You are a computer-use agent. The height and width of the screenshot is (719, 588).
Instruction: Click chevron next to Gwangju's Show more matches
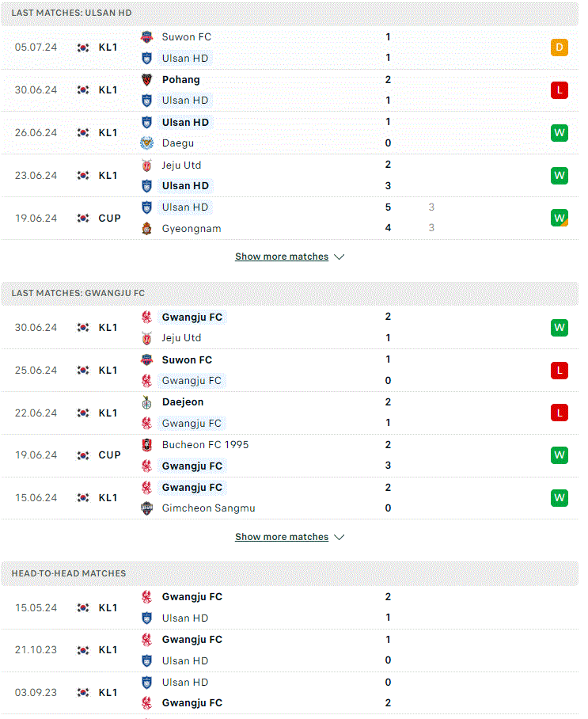coord(340,537)
